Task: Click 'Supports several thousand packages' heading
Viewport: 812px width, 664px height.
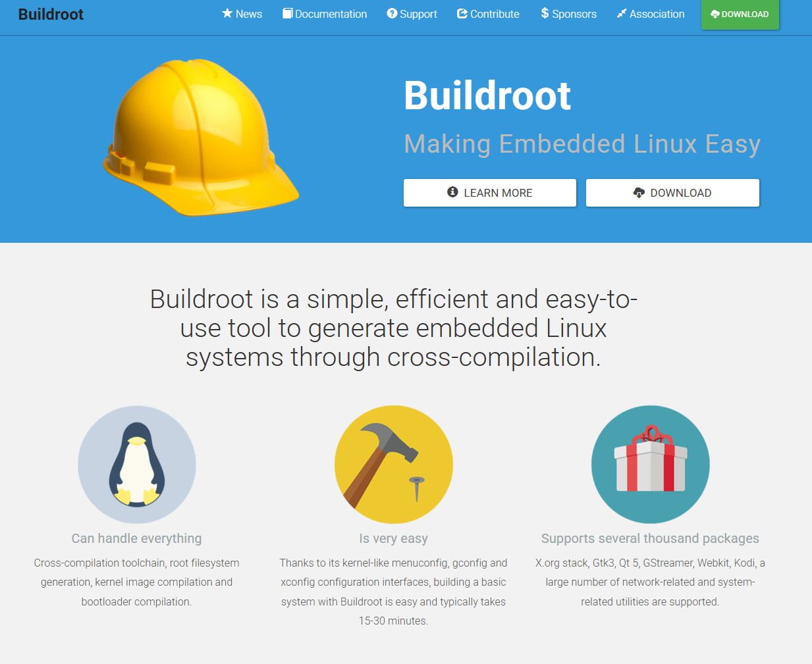Action: (651, 538)
